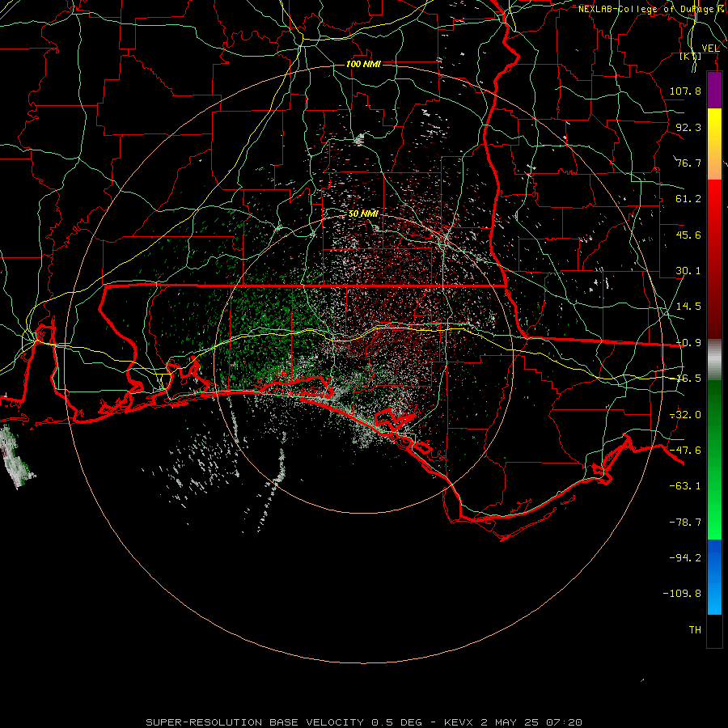Click the -94.2 value on velocity scale
This screenshot has height=728, width=728.
point(685,558)
